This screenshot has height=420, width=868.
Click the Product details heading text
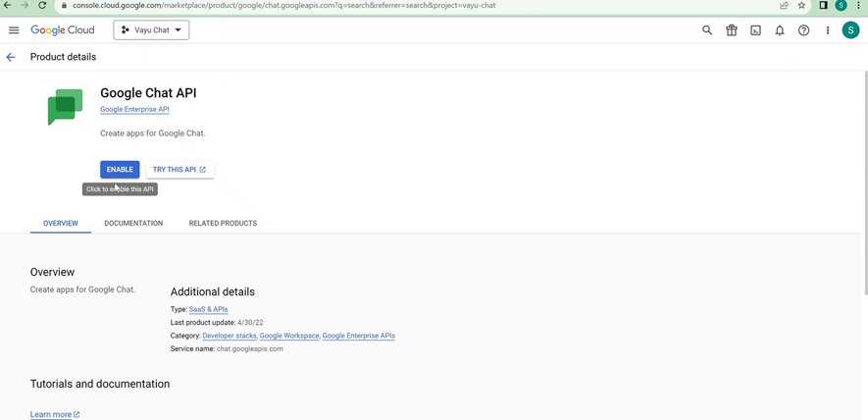coord(63,57)
